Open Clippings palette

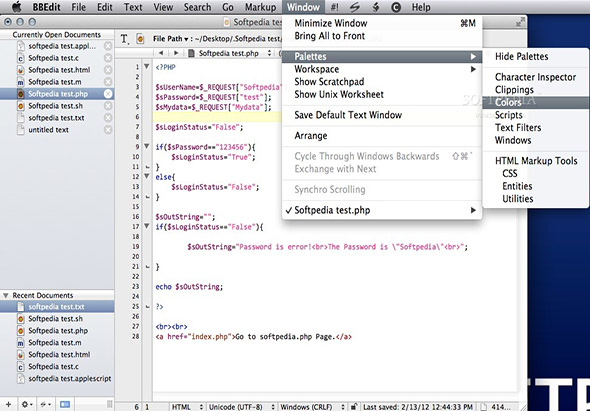point(535,90)
